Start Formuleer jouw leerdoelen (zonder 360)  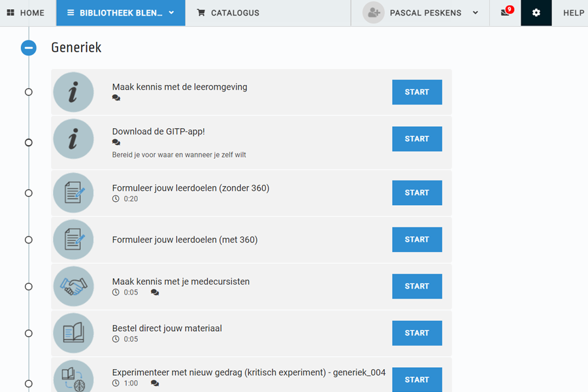(x=417, y=193)
